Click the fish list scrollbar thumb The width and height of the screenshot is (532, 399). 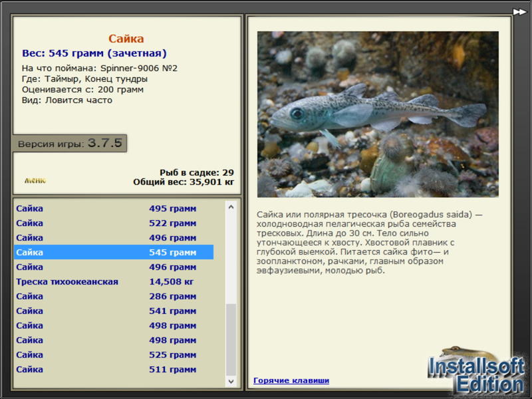(231, 340)
